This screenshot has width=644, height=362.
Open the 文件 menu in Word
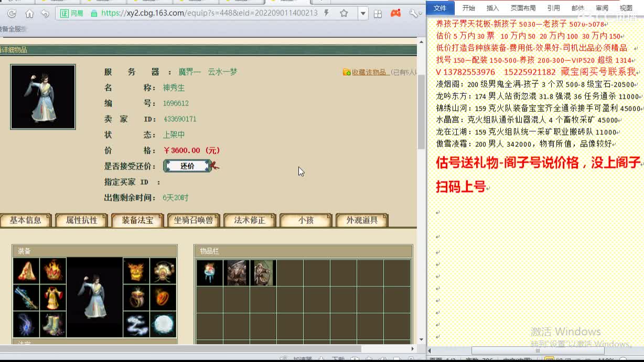pos(440,8)
